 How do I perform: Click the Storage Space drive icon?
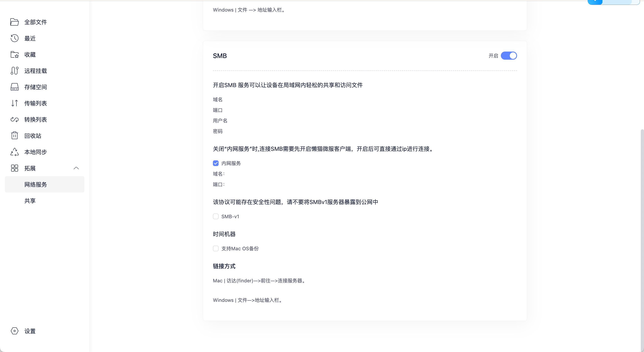click(x=15, y=87)
